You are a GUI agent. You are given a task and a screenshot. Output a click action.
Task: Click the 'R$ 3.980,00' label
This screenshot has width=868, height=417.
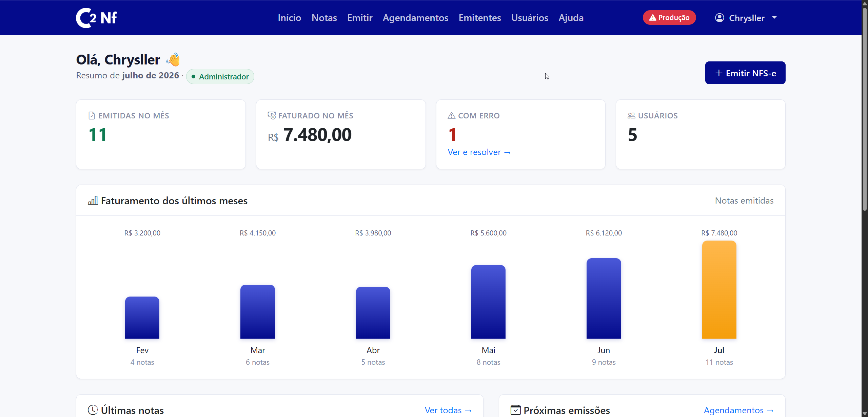[x=373, y=233]
